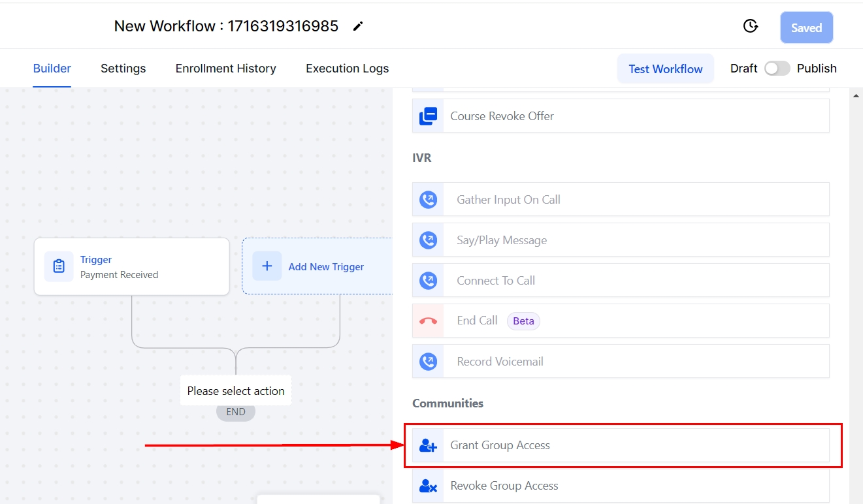Click the plus icon for Add New Trigger
This screenshot has width=863, height=504.
267,266
